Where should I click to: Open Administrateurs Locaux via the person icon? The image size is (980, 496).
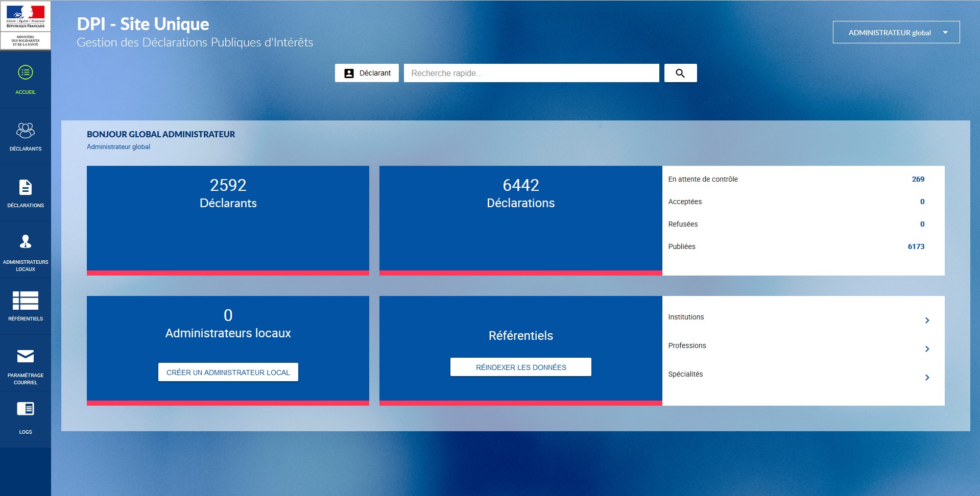coord(26,241)
